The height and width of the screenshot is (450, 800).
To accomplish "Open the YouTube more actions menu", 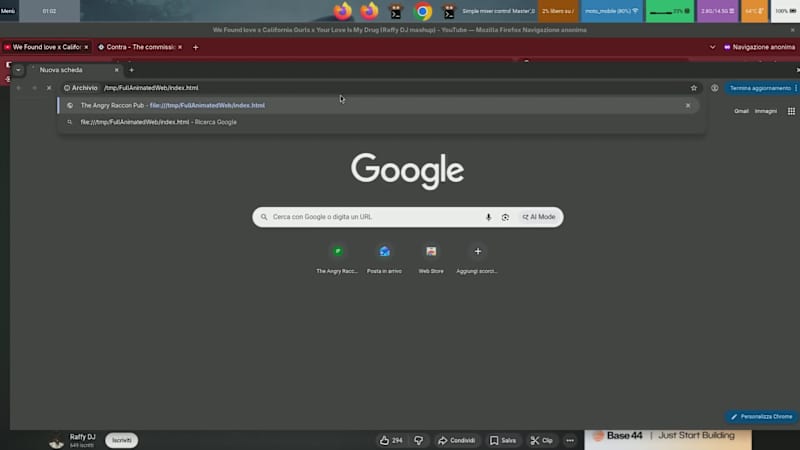I will pyautogui.click(x=570, y=440).
